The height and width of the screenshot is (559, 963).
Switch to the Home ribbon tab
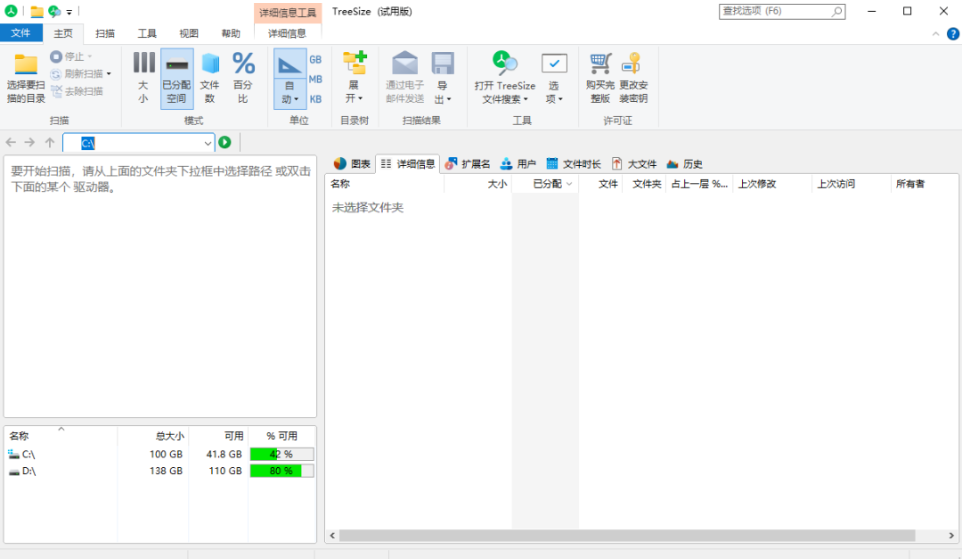[x=63, y=33]
